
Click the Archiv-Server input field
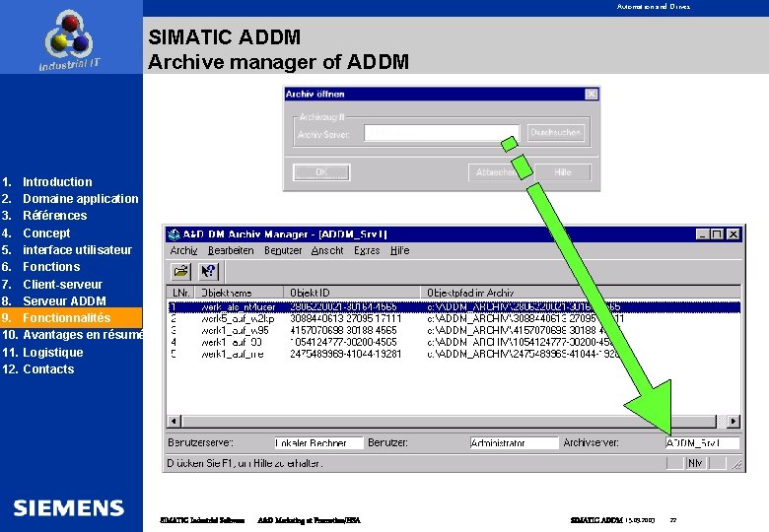(x=441, y=133)
